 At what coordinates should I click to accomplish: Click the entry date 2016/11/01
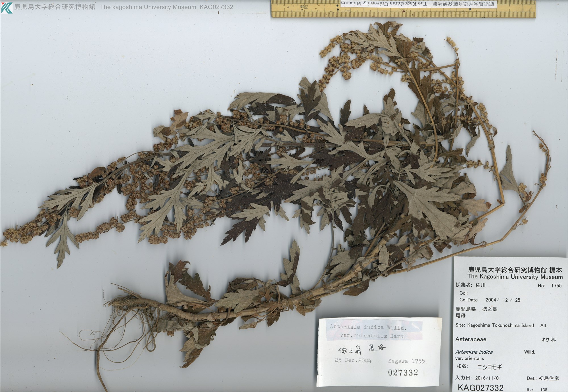point(488,378)
